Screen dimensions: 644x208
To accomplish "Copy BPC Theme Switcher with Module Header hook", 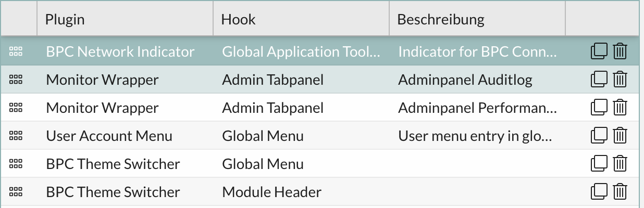I will (599, 192).
